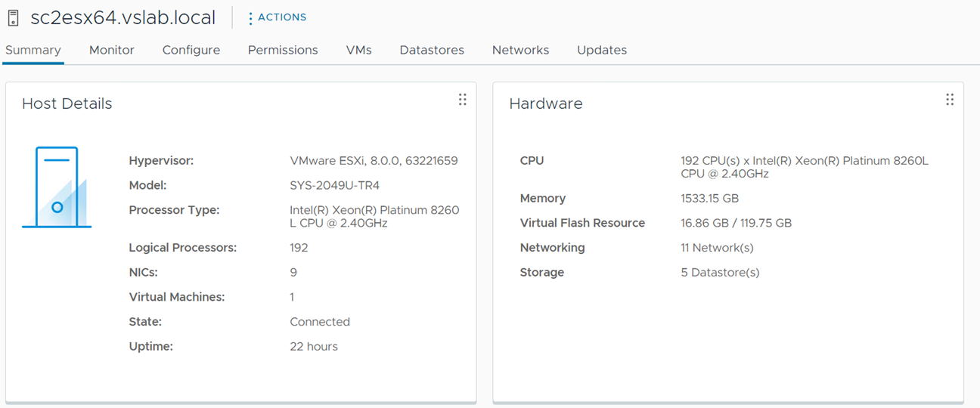Click the Host Details card drag handle
The image size is (980, 408).
click(462, 100)
